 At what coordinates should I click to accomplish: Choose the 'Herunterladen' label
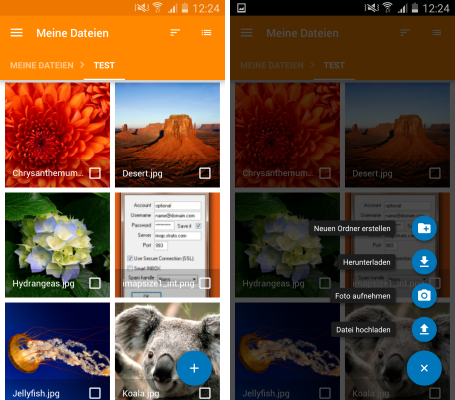[367, 262]
